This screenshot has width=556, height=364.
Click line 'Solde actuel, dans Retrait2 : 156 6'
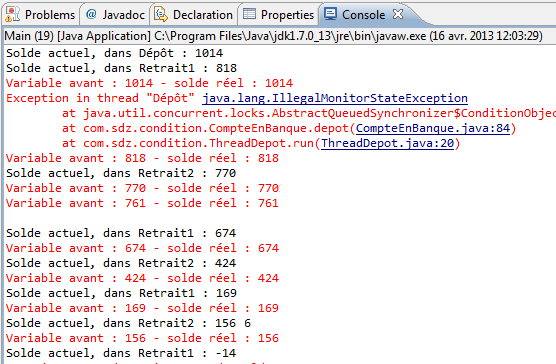coord(128,323)
